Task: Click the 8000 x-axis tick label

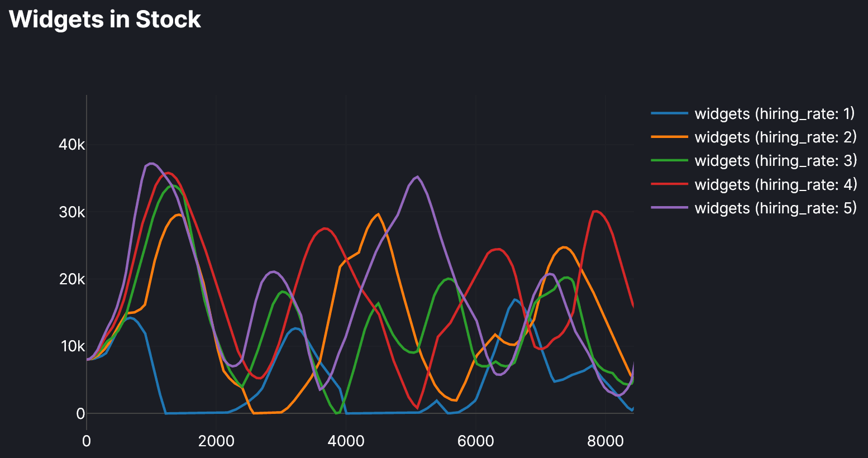Action: click(605, 441)
